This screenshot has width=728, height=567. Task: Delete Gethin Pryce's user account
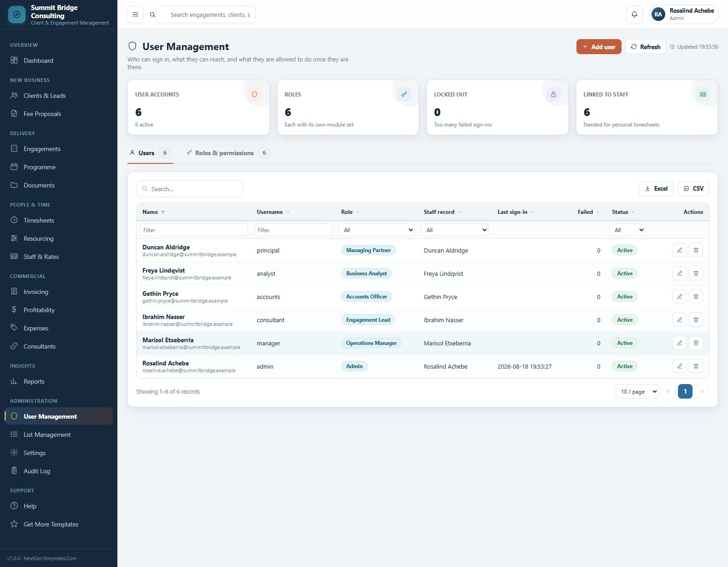(696, 297)
